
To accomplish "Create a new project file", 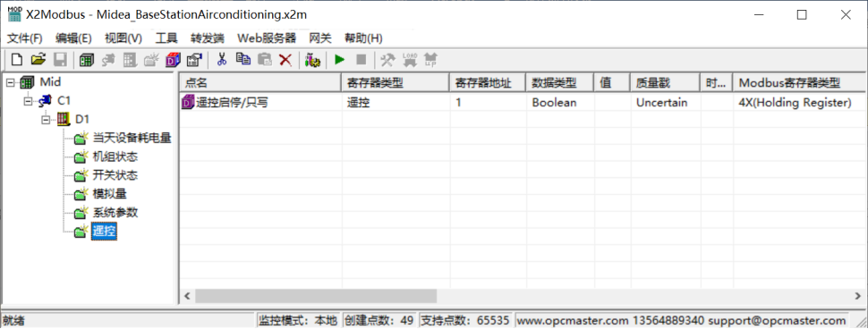I will coord(17,60).
